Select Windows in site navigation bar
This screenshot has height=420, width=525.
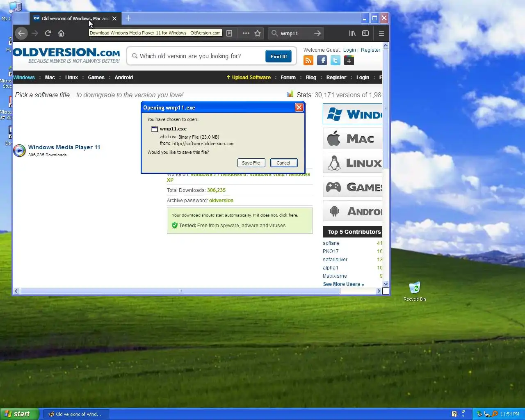24,77
